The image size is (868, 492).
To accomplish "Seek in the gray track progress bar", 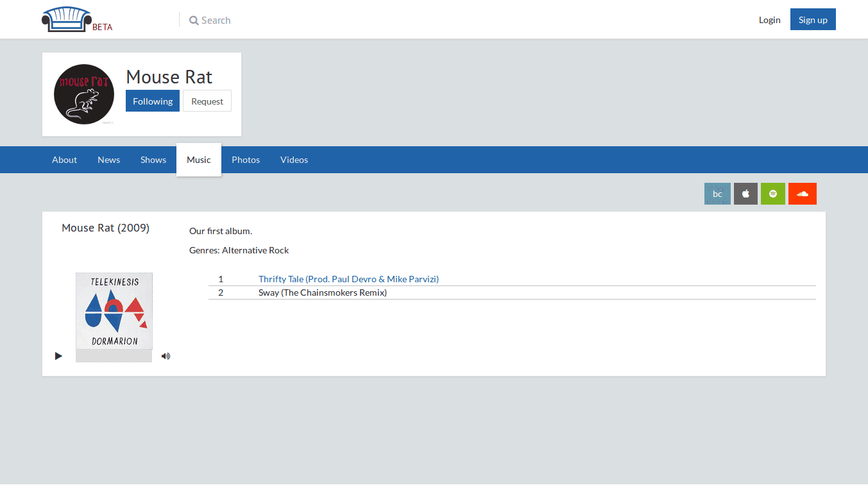I will pos(114,356).
